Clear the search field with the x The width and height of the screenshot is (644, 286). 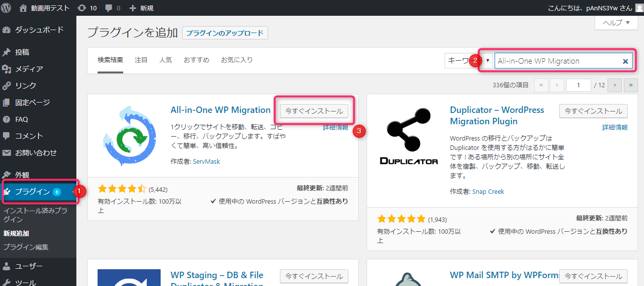pos(625,61)
